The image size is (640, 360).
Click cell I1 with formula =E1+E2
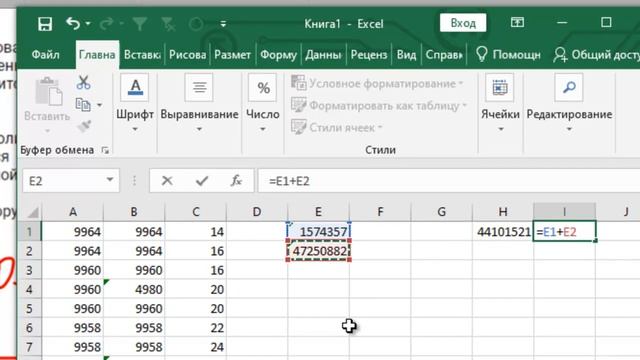tap(564, 232)
